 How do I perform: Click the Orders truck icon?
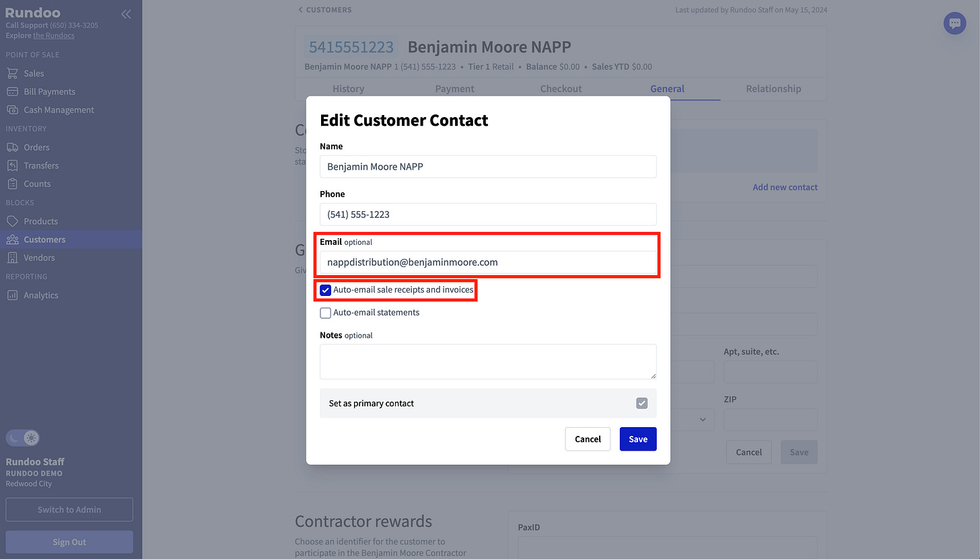pos(12,147)
